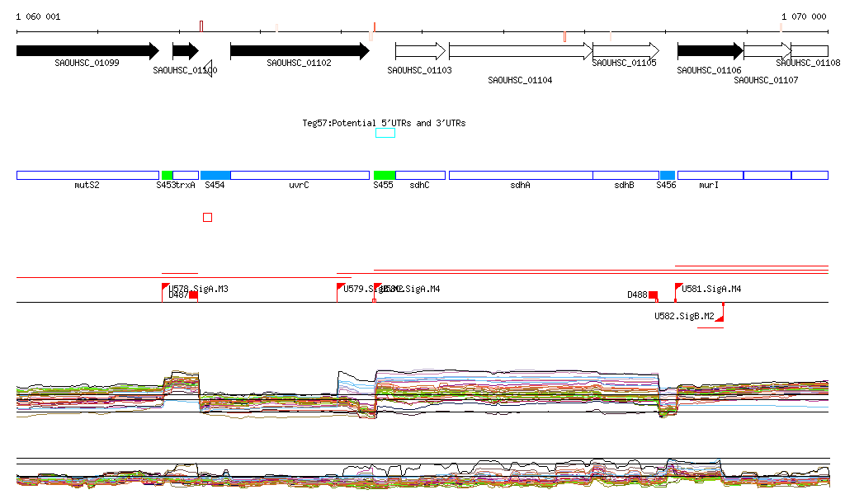Select the uvrC segment box
The height and width of the screenshot is (504, 845).
pos(300,175)
